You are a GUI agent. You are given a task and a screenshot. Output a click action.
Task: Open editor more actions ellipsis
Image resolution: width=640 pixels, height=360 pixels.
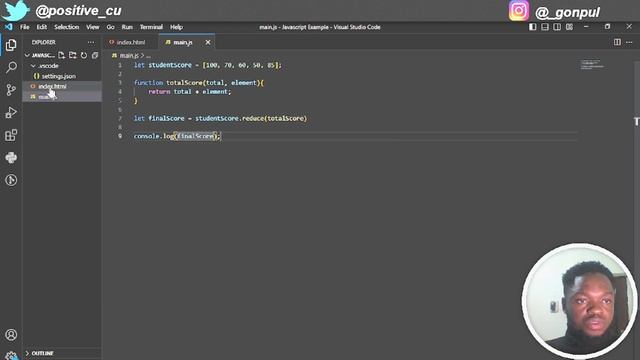point(629,42)
